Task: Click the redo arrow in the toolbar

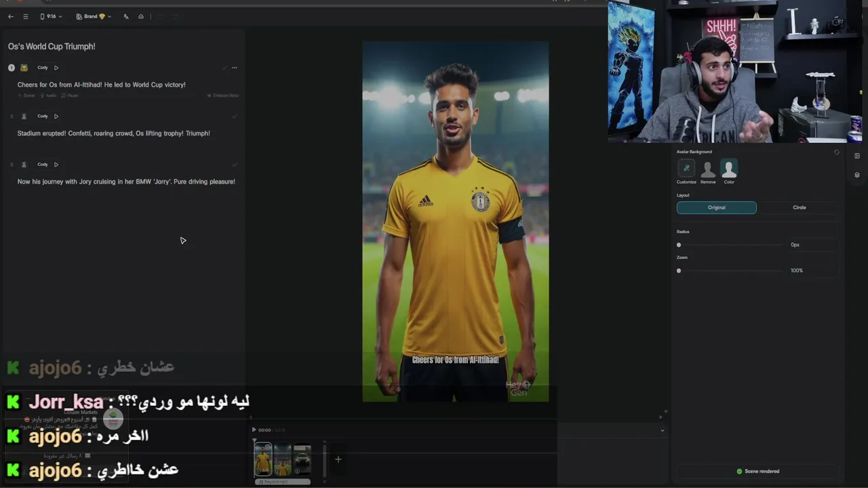Action: tap(175, 16)
